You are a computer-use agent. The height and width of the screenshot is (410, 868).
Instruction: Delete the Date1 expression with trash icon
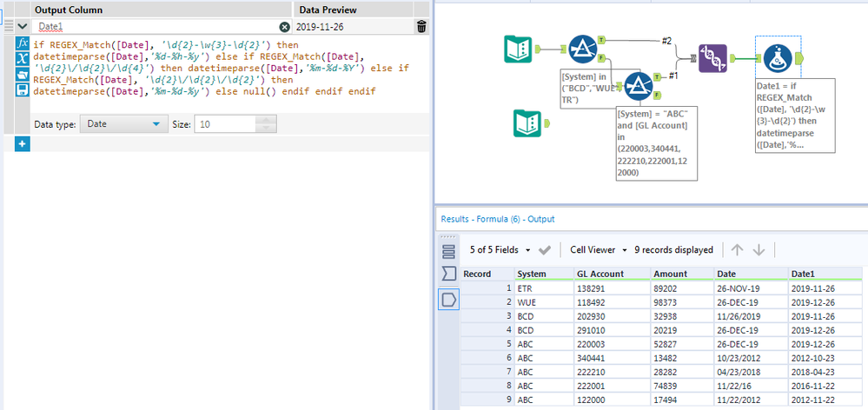point(421,27)
